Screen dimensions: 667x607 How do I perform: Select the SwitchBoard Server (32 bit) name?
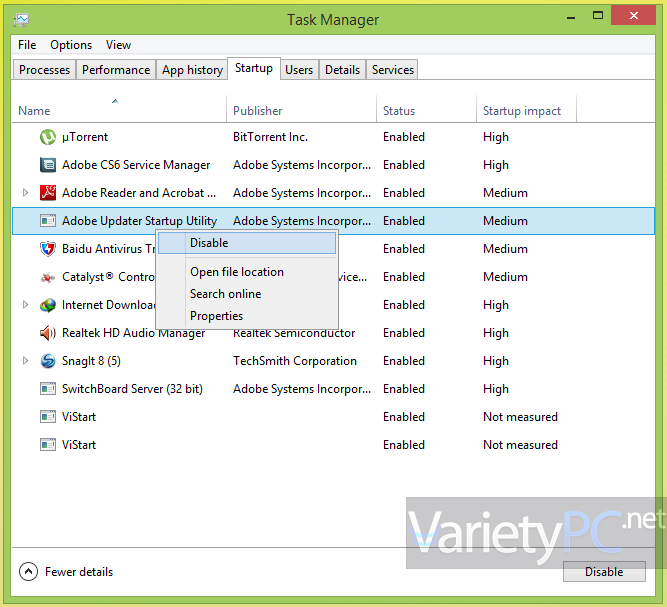pos(132,389)
